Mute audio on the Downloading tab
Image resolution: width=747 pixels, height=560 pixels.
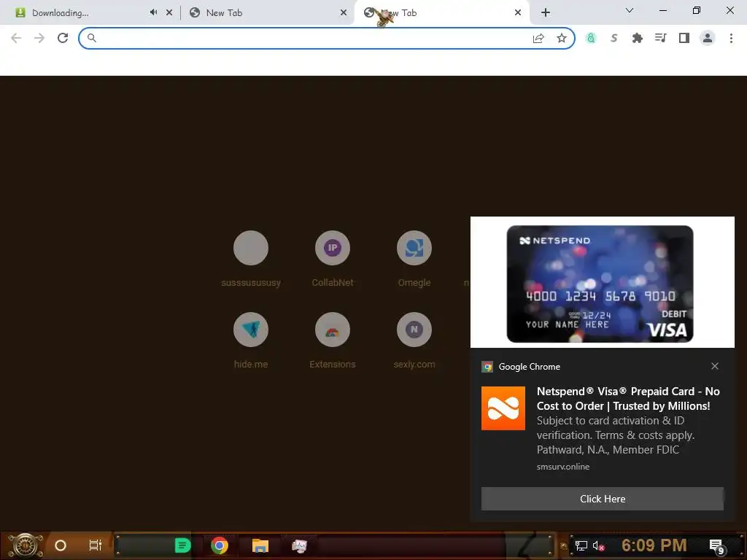(x=153, y=12)
